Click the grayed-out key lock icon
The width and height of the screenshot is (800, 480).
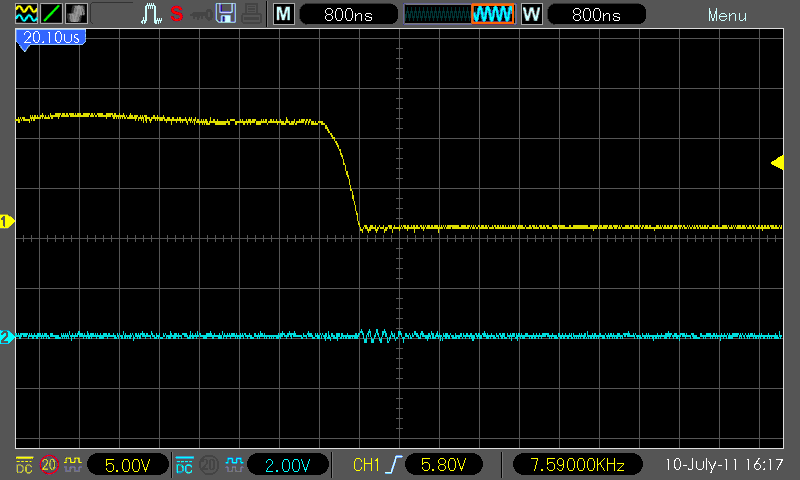point(201,15)
